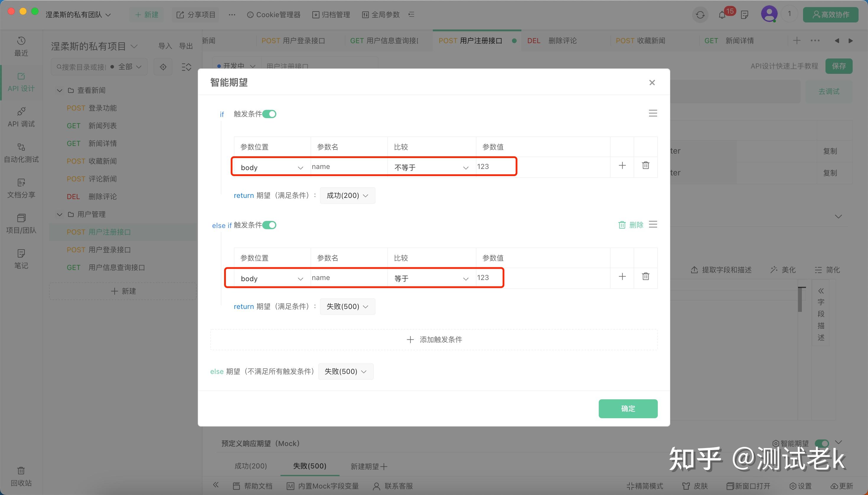Open the body parameter location dropdown
868x495 pixels.
coord(270,167)
